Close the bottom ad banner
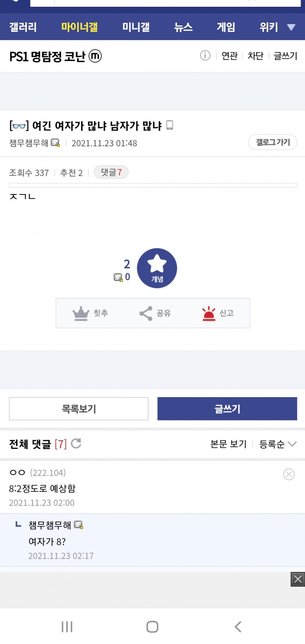 point(298,579)
